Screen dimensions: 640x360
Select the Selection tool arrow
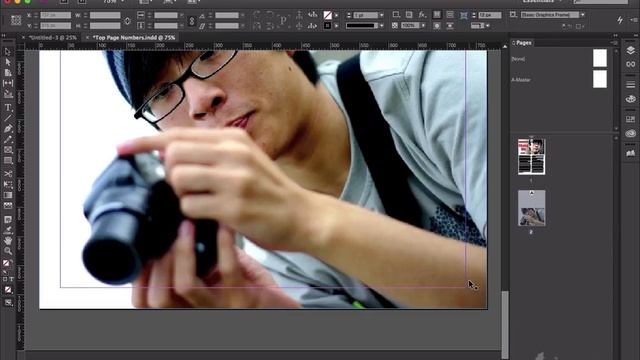coord(8,52)
